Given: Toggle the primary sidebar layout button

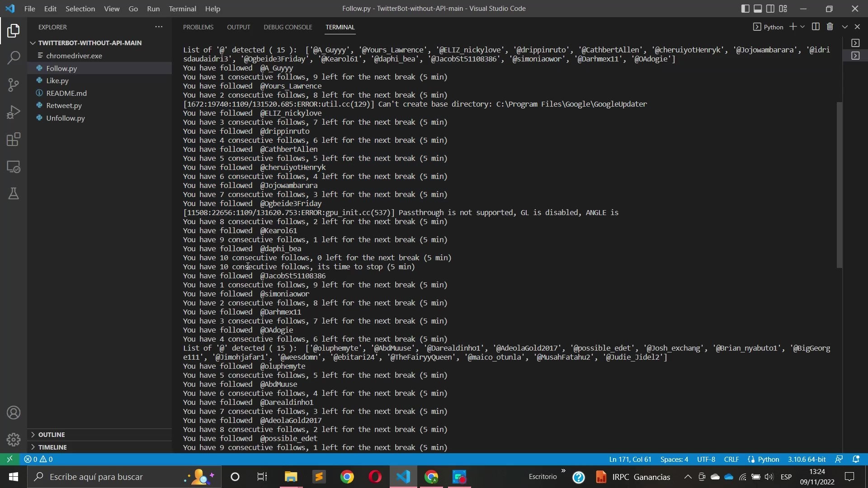Looking at the screenshot, I should point(745,9).
